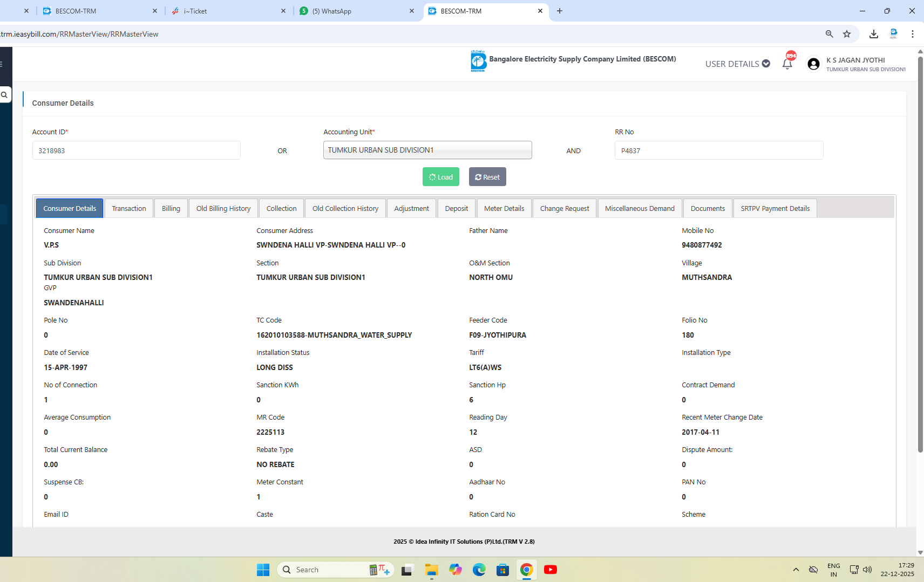Switch to the i~Ticket browser tab
Viewport: 924px width, 582px height.
coord(228,11)
